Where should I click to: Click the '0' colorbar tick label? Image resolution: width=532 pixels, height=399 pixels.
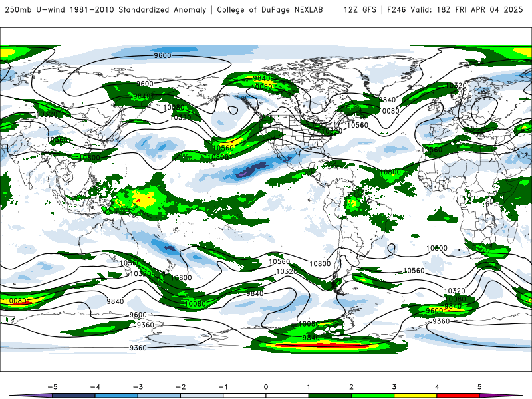point(266,387)
